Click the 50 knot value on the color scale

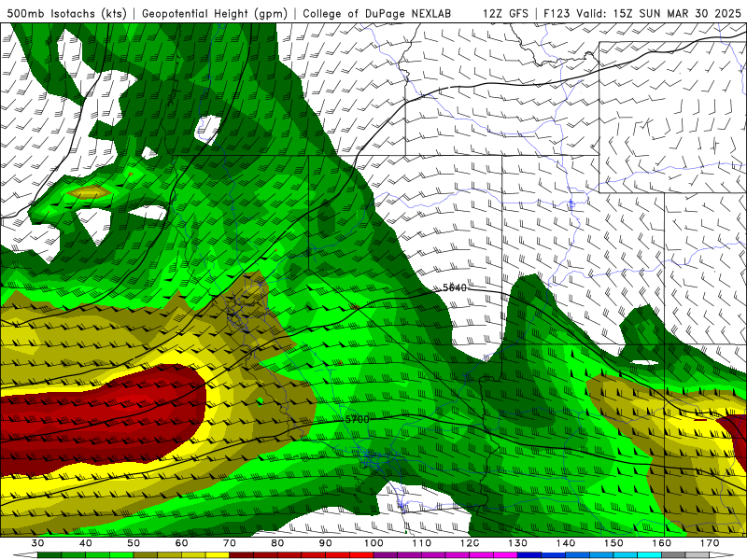(x=134, y=543)
